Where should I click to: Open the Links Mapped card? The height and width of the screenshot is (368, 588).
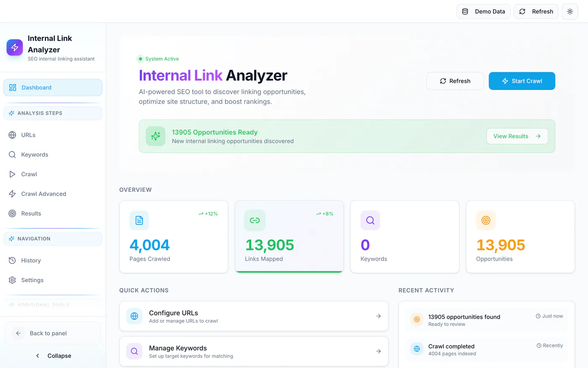289,237
